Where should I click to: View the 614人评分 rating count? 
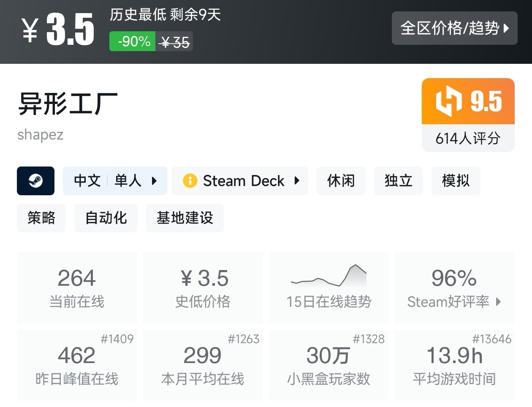click(468, 138)
